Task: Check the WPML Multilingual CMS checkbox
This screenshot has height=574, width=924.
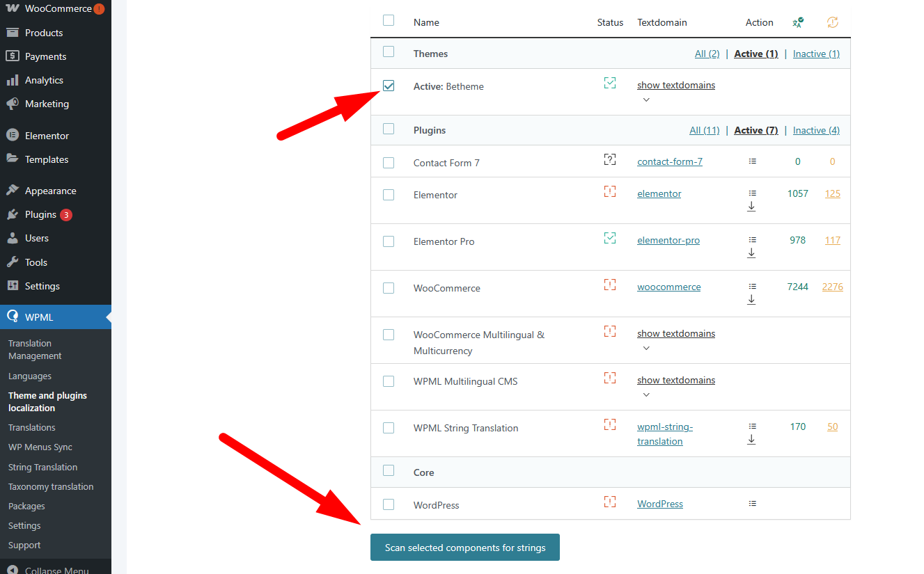Action: [x=389, y=381]
